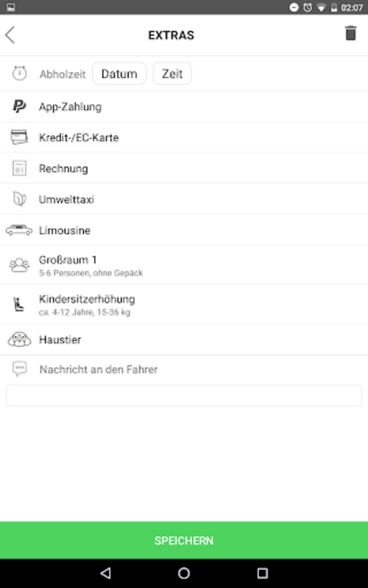Save extras with the SPEICHERN button

click(x=184, y=540)
